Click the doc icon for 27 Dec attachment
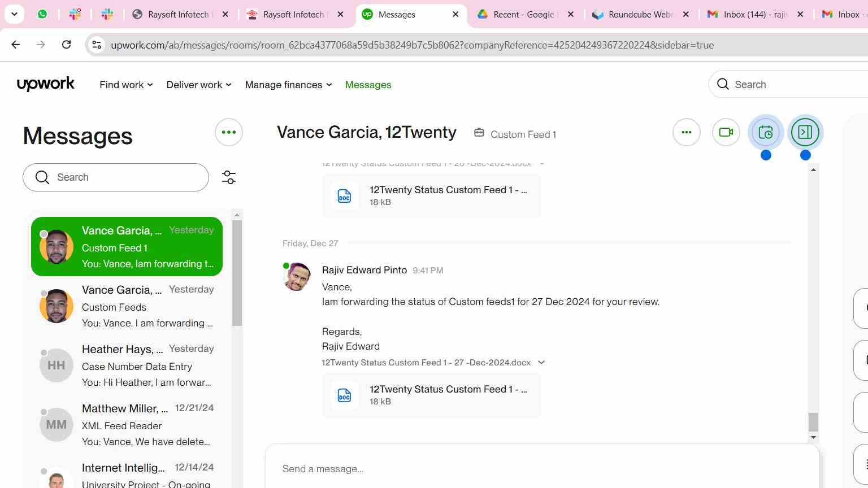Viewport: 868px width, 488px height. point(344,395)
